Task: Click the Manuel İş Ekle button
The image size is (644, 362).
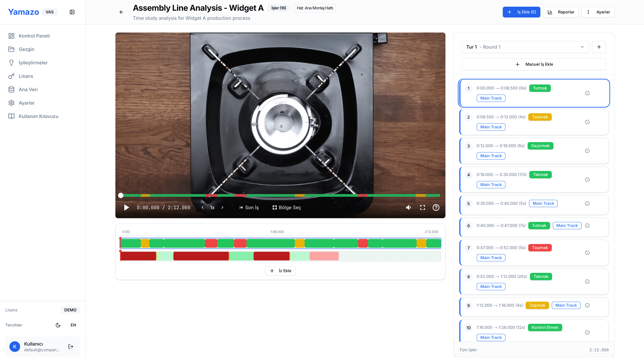Action: (x=534, y=64)
